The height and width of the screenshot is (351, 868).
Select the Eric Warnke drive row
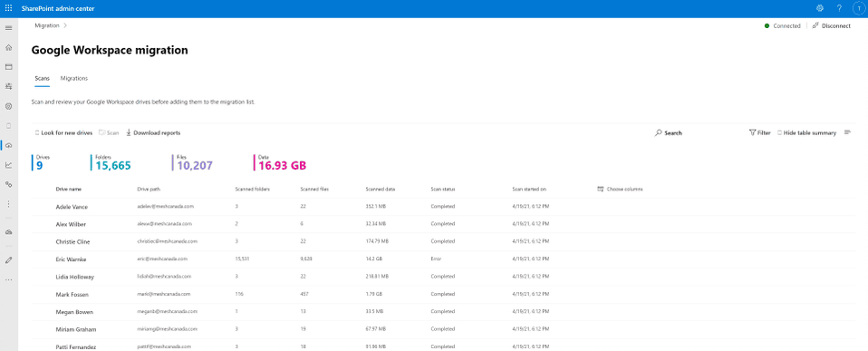click(x=444, y=259)
